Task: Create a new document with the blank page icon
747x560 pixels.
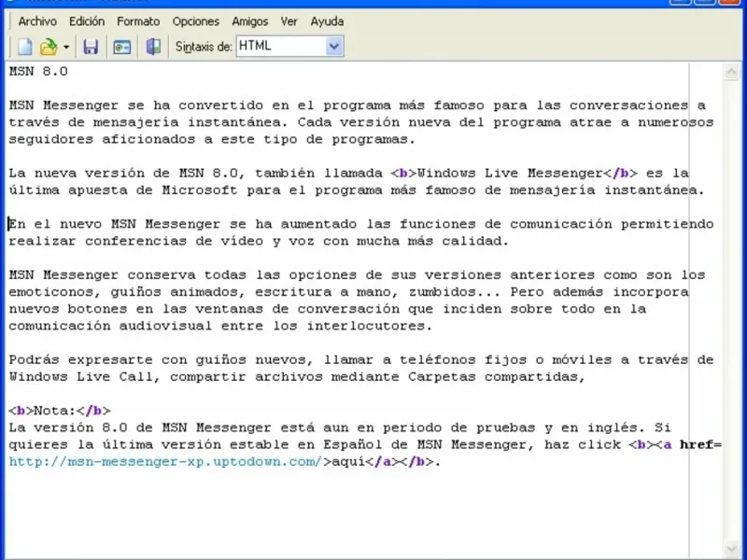Action: [x=25, y=47]
